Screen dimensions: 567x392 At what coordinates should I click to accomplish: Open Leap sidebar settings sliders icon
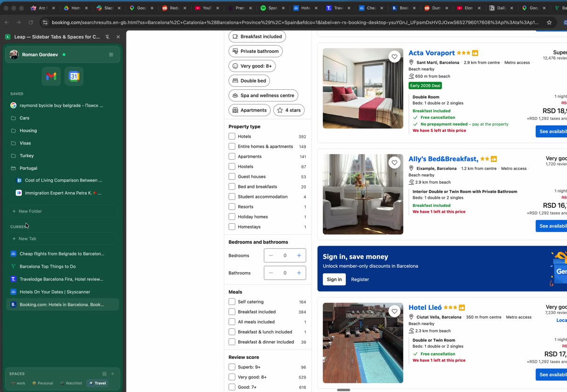(x=111, y=55)
